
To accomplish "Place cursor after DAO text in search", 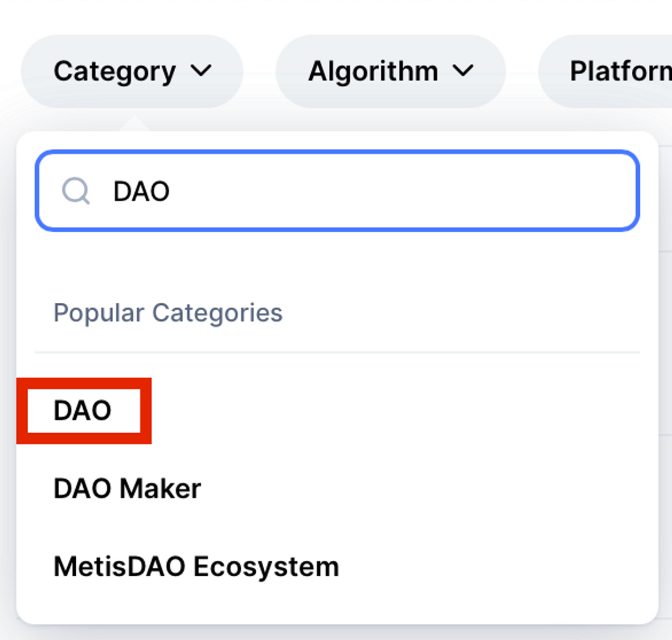I will (171, 191).
